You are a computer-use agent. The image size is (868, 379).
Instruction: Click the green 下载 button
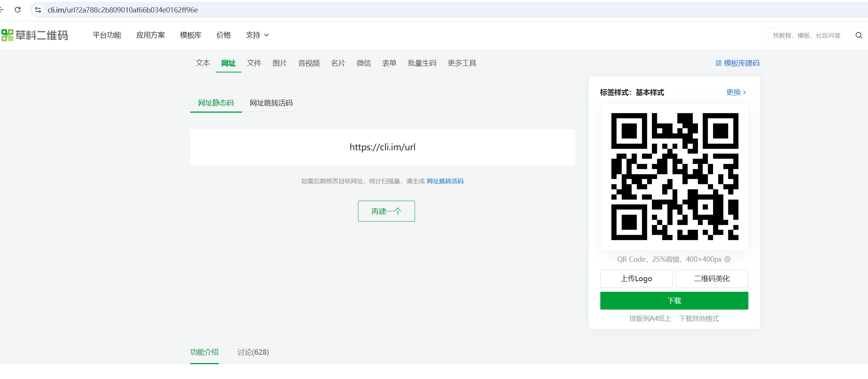pos(674,301)
